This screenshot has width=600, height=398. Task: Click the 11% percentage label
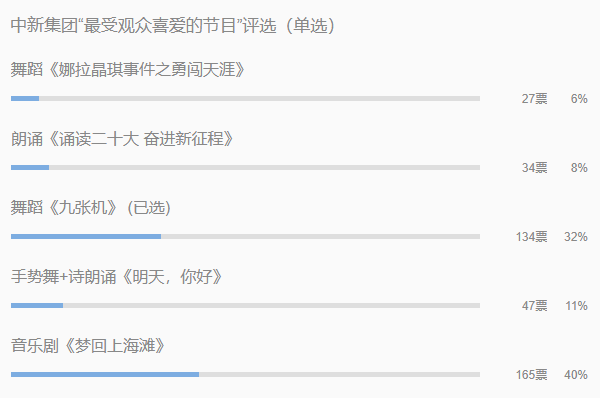pyautogui.click(x=577, y=305)
